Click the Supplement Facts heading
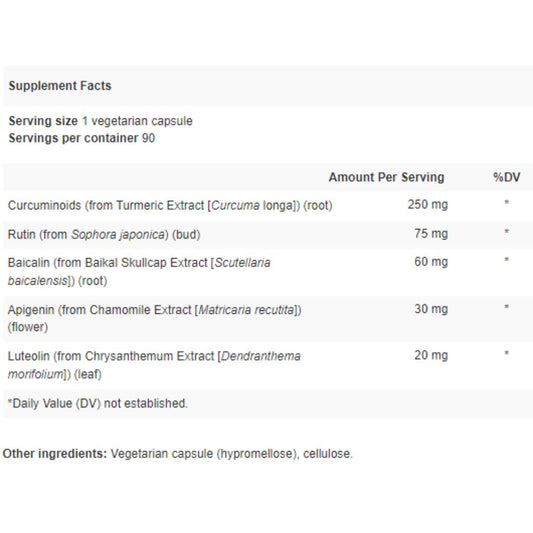The image size is (533, 533). (60, 86)
